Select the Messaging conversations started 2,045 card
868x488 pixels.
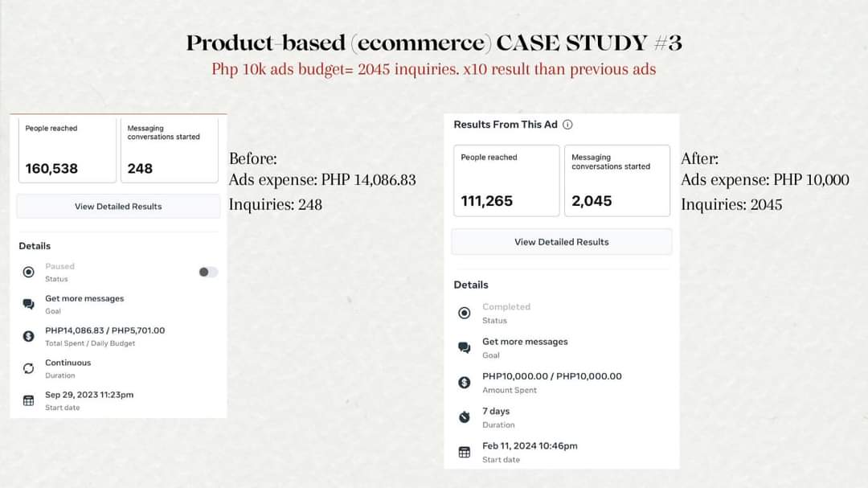click(616, 181)
